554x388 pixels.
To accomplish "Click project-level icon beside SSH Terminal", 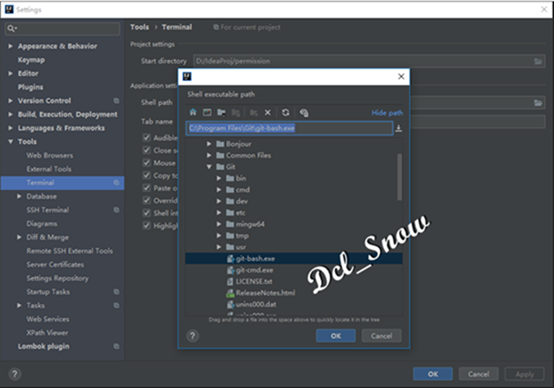I will click(116, 210).
